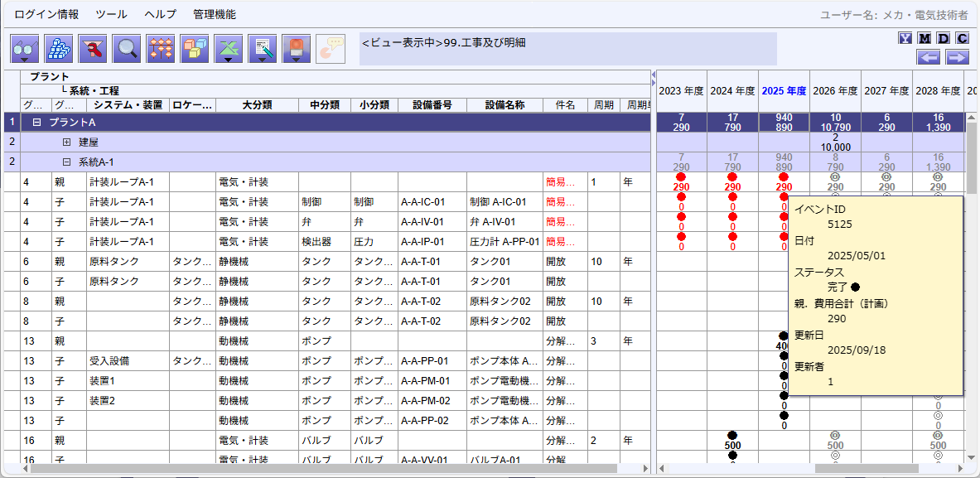Screen dimensions: 980x478
Task: Open the ツール menu
Action: tap(111, 14)
